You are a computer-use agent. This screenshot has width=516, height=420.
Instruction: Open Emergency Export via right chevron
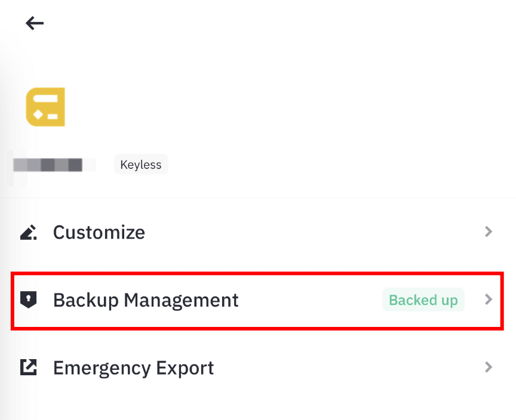489,367
